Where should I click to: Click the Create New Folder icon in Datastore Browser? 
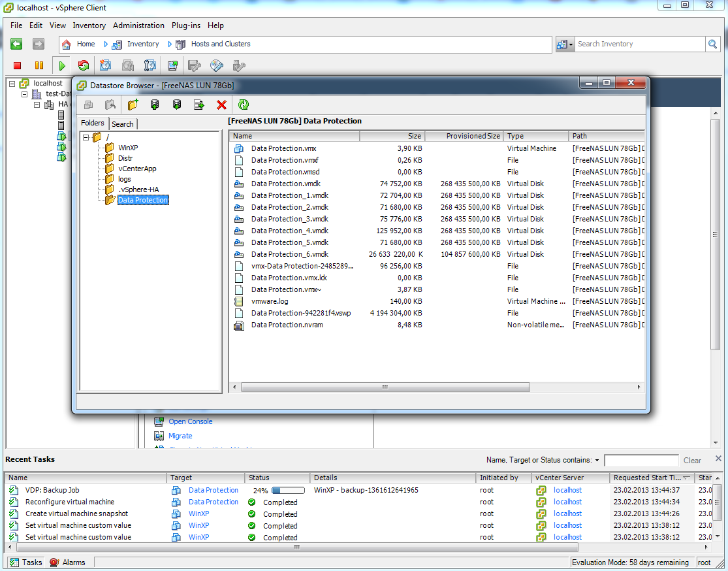click(x=133, y=105)
